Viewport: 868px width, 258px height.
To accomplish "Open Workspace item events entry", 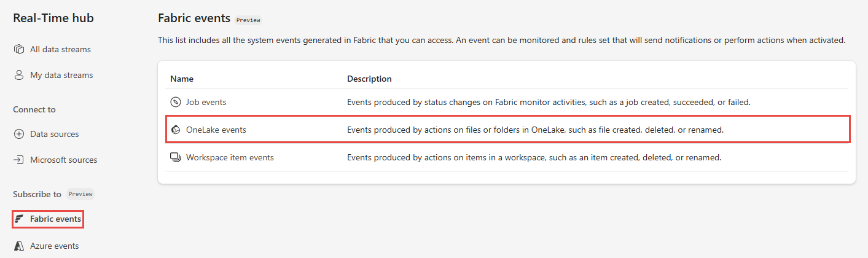I will click(230, 157).
